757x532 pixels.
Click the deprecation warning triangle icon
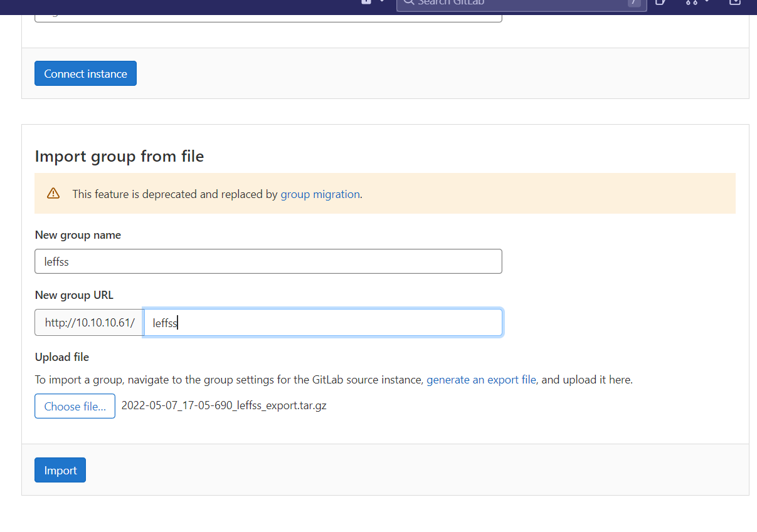coord(53,193)
